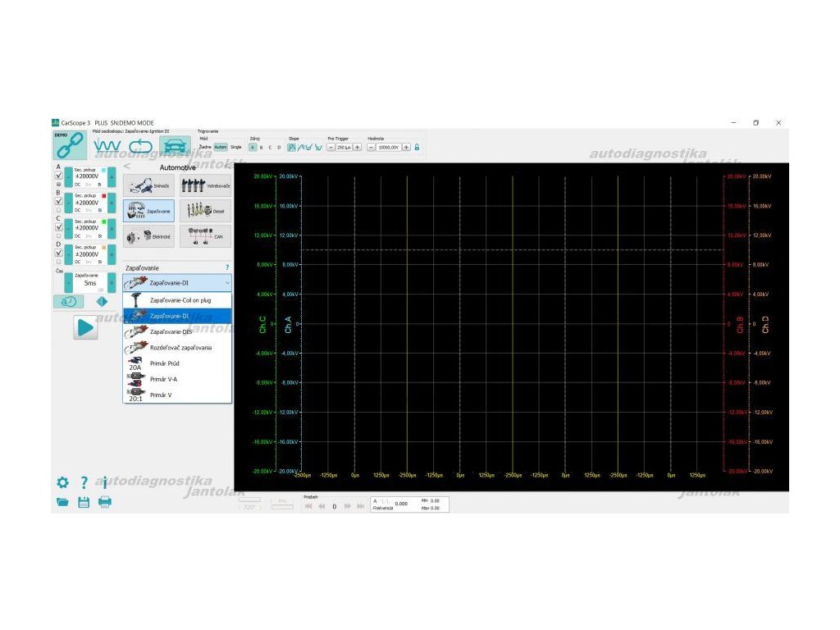
Task: Decrease the 5ms time base
Action: (x=69, y=282)
